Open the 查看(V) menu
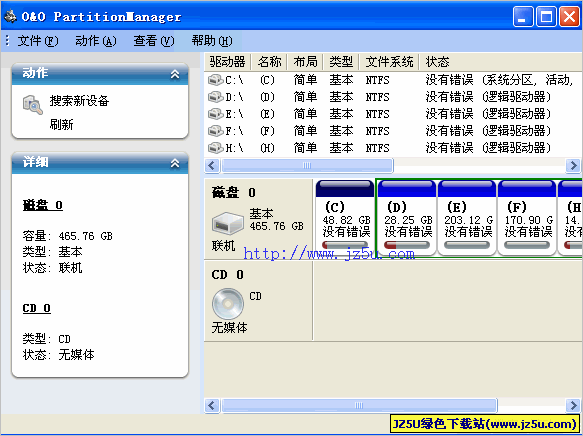This screenshot has width=583, height=436. click(154, 41)
